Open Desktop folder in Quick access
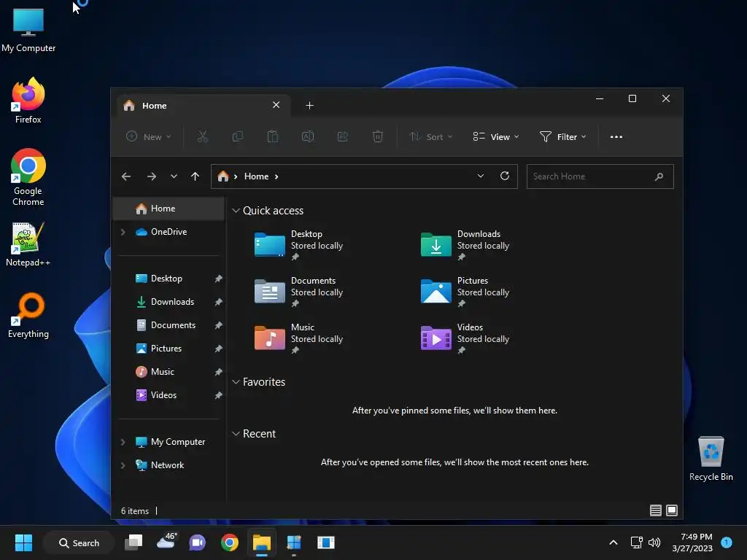The image size is (747, 560). 298,245
